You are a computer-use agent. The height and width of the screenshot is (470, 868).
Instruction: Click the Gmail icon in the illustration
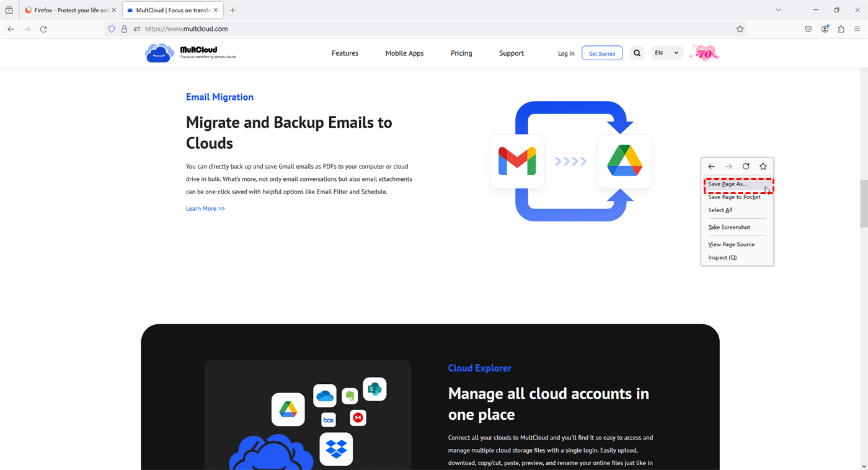coord(517,161)
